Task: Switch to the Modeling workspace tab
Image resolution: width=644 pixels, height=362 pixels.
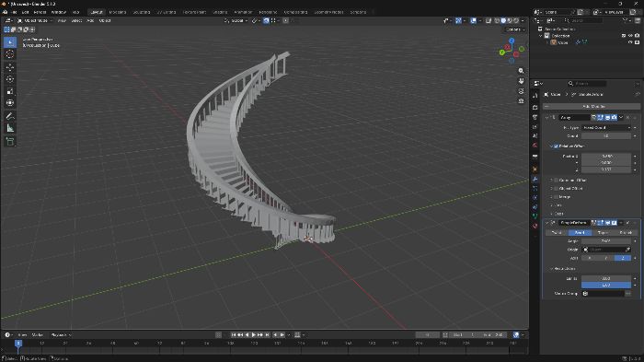Action: tap(118, 12)
